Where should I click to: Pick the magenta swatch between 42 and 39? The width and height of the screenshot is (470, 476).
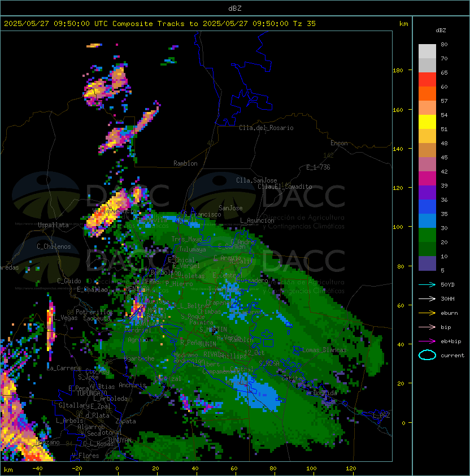point(427,179)
